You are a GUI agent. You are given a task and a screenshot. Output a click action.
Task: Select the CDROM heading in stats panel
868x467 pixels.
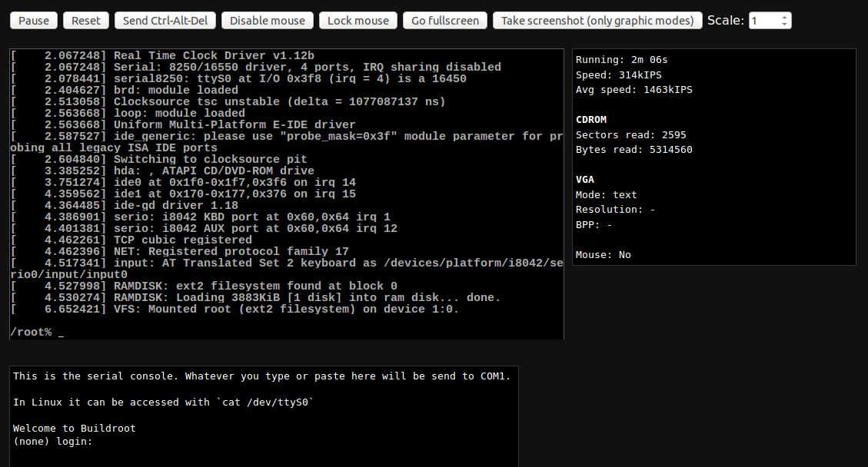click(x=591, y=120)
